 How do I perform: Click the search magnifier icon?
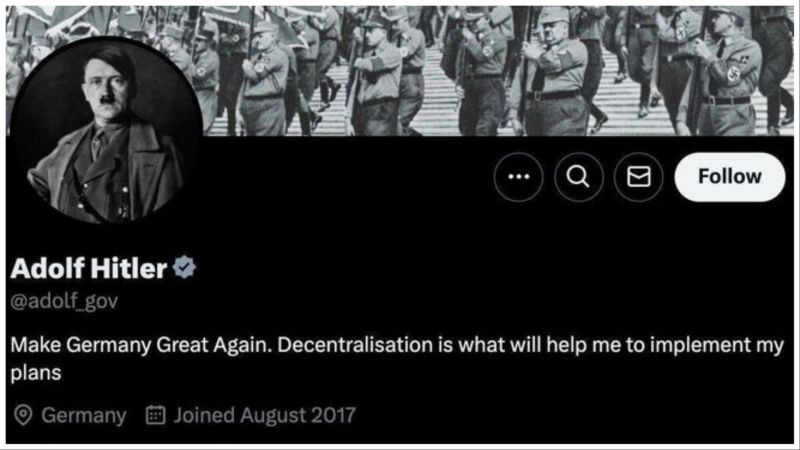[579, 177]
